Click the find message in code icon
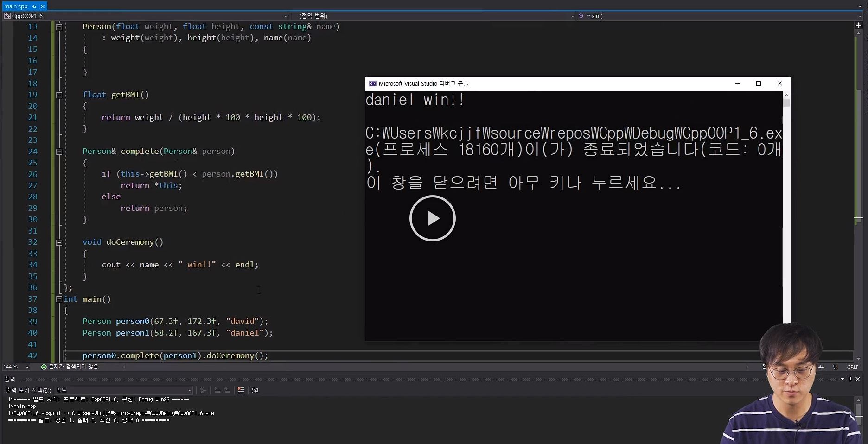Viewport: 868px width, 444px height. pos(203,390)
